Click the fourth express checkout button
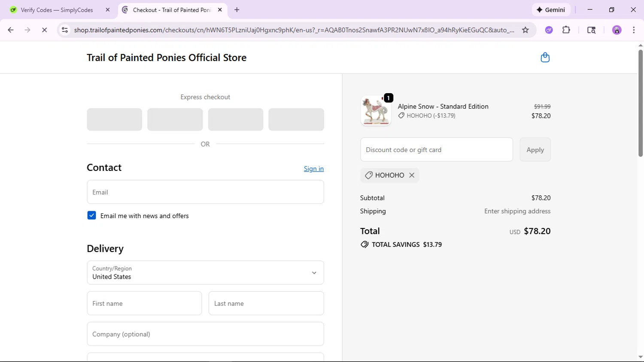 [x=296, y=119]
